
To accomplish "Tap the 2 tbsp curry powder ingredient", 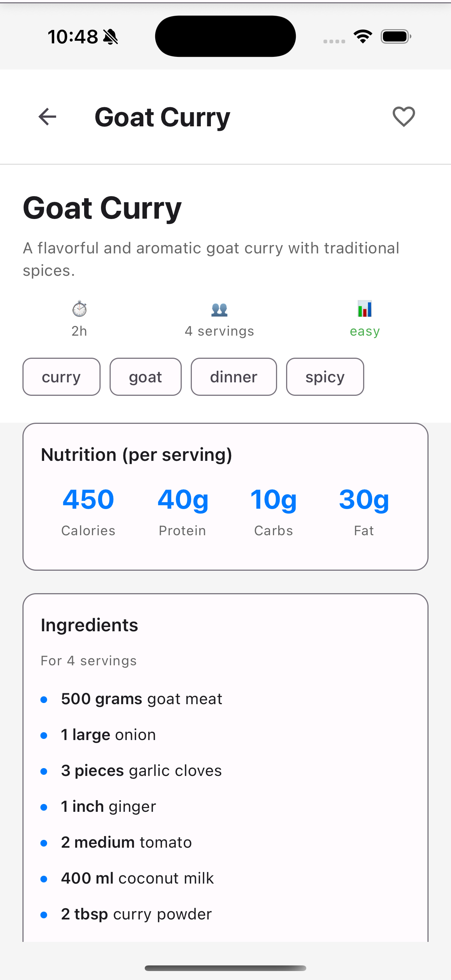I will coord(136,914).
